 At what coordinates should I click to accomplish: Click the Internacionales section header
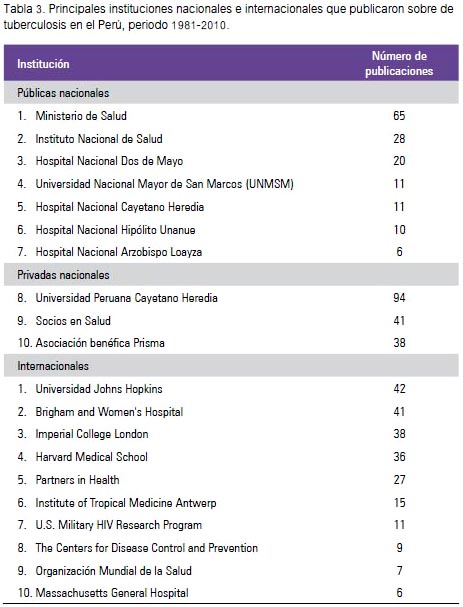(x=231, y=366)
